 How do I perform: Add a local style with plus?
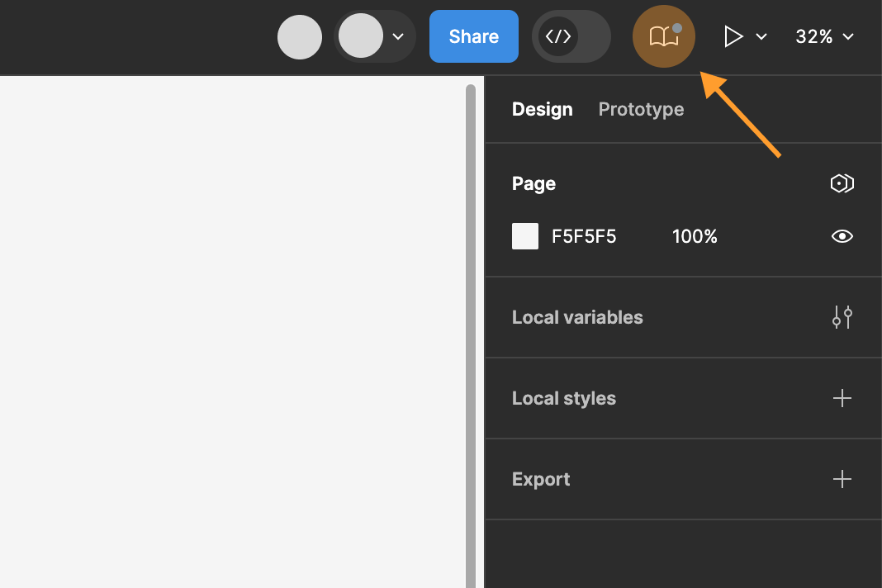coord(842,398)
